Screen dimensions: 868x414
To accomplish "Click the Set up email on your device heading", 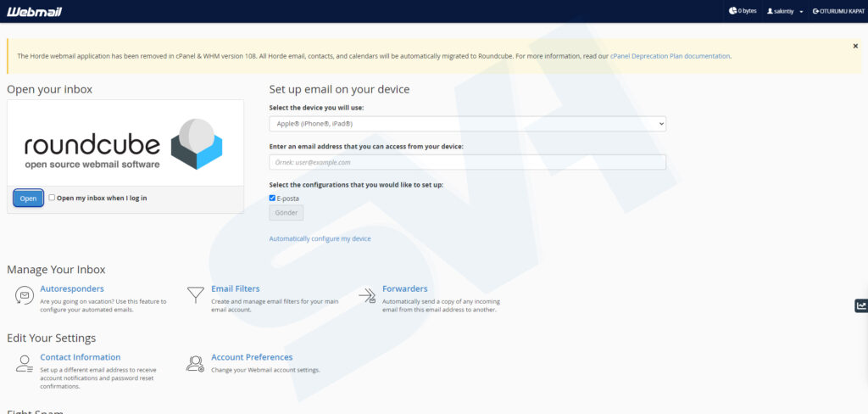I will (x=339, y=89).
